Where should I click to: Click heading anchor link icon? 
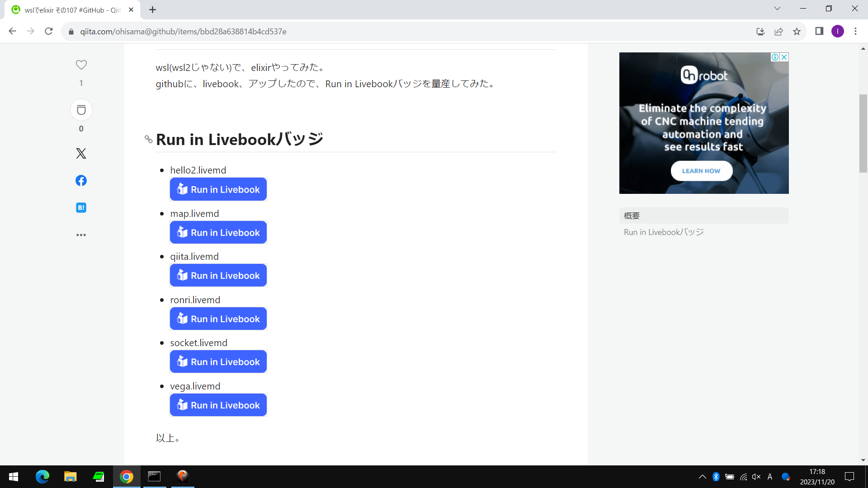(x=148, y=139)
